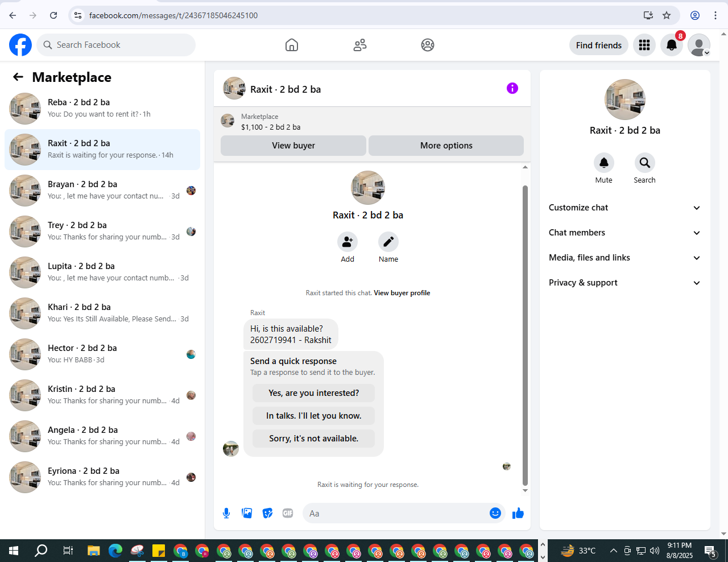This screenshot has height=562, width=728.
Task: Mute the Raxit conversation bell
Action: point(604,163)
